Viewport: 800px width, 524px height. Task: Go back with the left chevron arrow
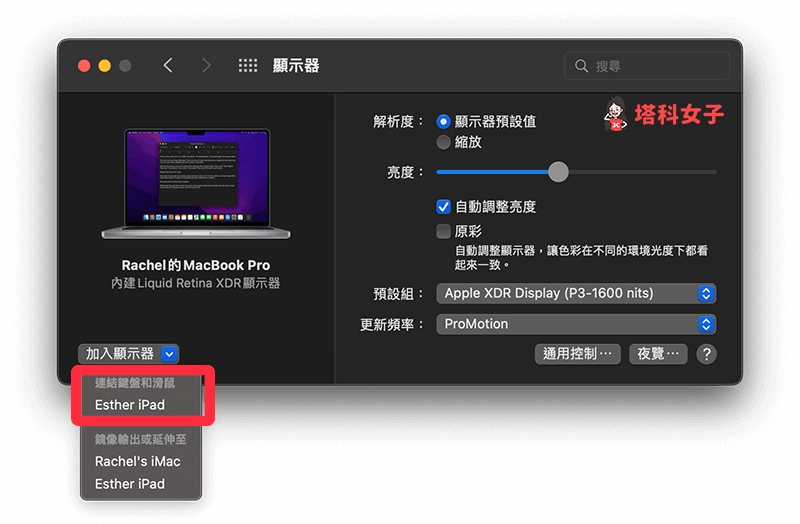(168, 65)
